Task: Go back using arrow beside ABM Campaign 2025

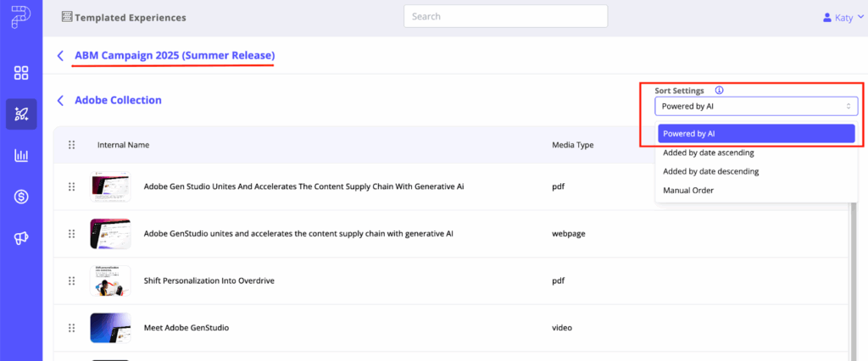Action: [60, 55]
